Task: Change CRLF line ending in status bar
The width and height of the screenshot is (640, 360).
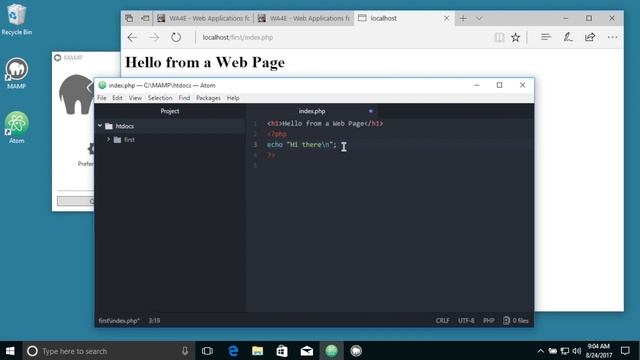Action: [x=442, y=321]
